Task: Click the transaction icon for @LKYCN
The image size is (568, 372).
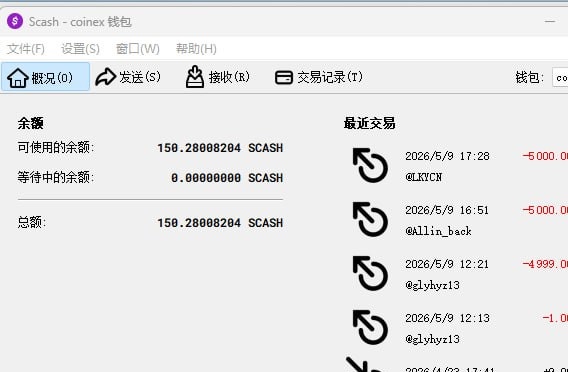Action: (x=370, y=165)
